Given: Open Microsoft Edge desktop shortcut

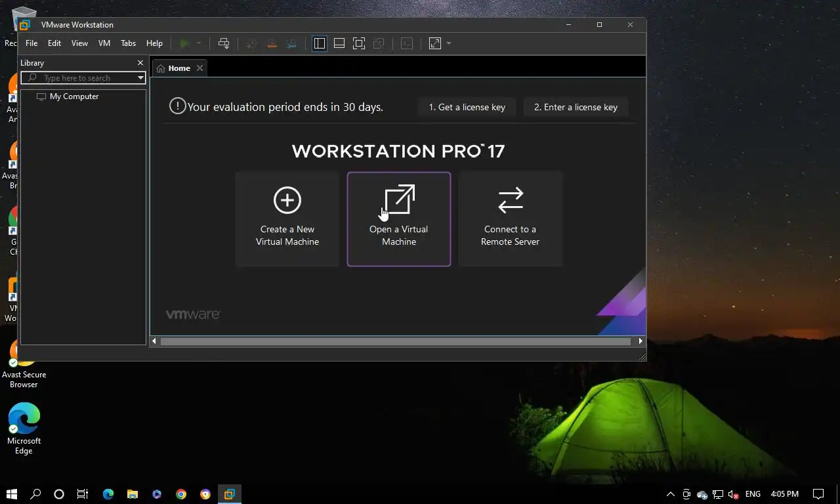Looking at the screenshot, I should pos(24,429).
